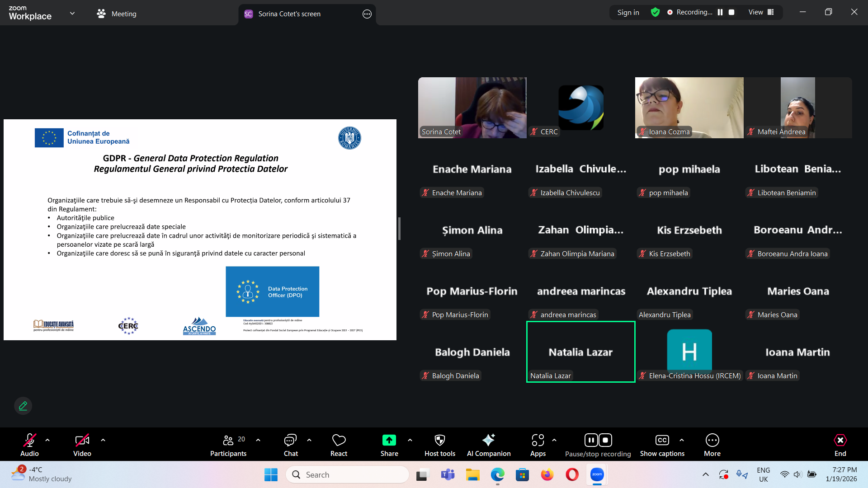Image resolution: width=868 pixels, height=488 pixels.
Task: Click the Sign in button
Action: [628, 12]
